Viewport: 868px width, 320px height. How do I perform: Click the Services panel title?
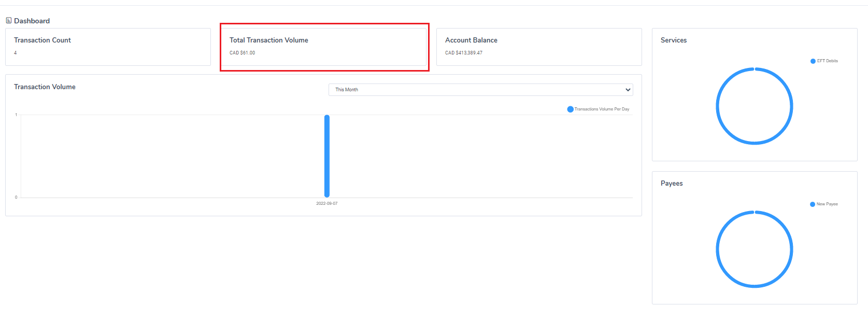point(674,40)
